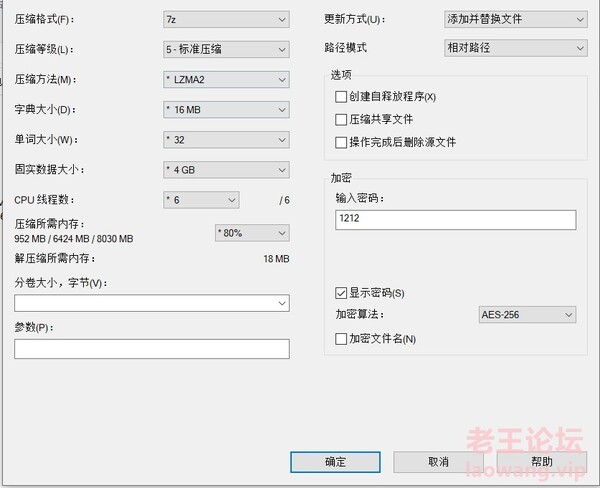
Task: Click the 952 MB / 6424 MB / 8030 MB text
Action: point(74,239)
